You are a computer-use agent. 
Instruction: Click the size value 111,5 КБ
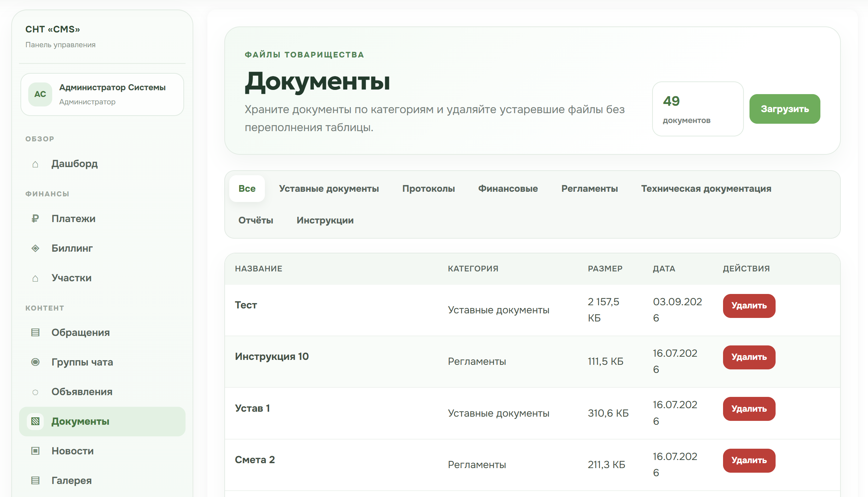tap(605, 361)
